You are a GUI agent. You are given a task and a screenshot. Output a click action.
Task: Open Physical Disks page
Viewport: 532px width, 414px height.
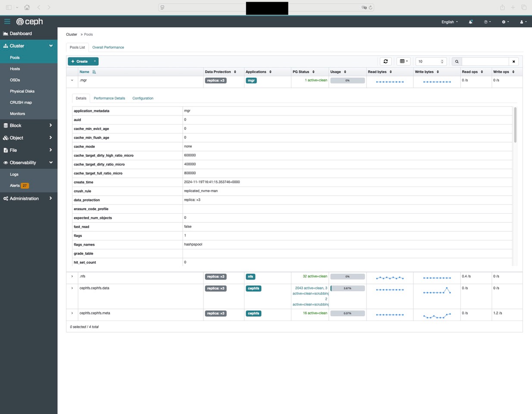pos(28,91)
